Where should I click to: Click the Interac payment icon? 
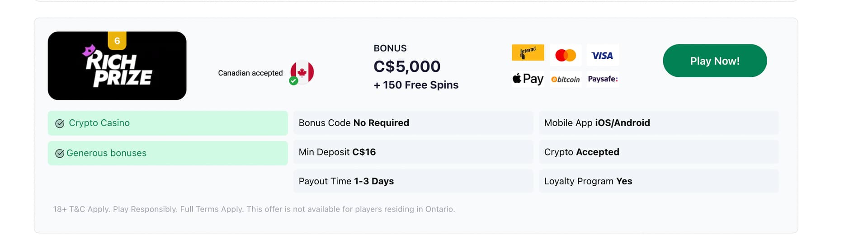[528, 53]
